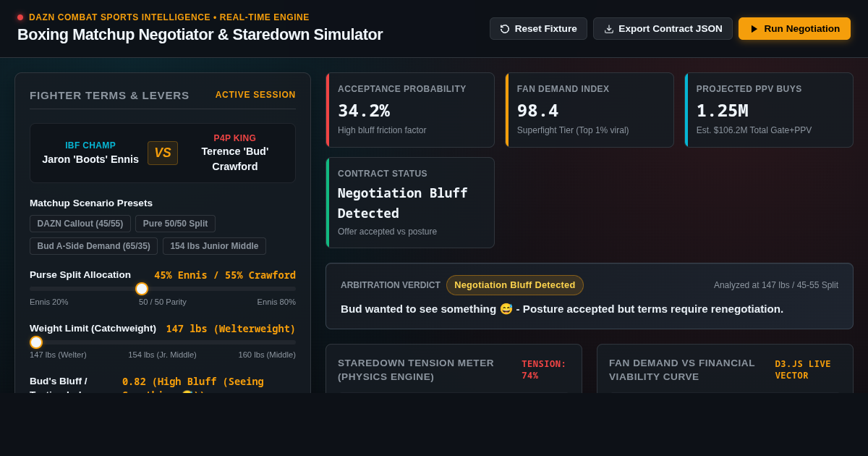868x456 pixels.
Task: Select Jaron 'Boots' Ennis fighter name
Action: (90, 159)
